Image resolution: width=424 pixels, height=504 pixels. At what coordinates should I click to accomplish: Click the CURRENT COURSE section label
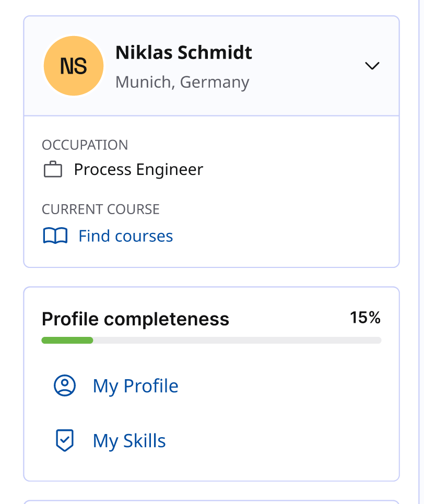(x=101, y=209)
